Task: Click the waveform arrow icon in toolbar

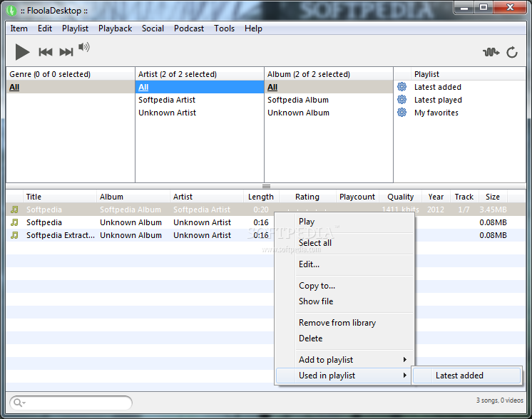Action: point(491,52)
